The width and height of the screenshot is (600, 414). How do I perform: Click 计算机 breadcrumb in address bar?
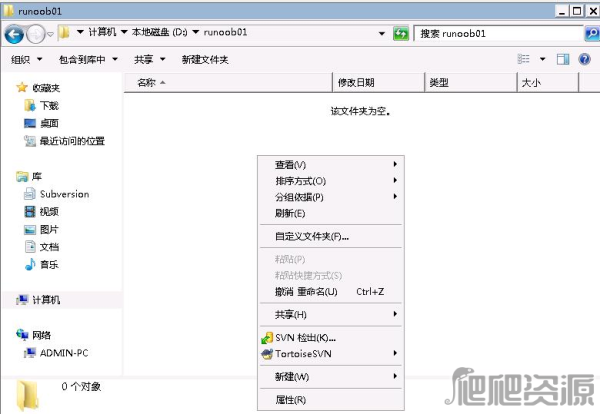coord(102,32)
